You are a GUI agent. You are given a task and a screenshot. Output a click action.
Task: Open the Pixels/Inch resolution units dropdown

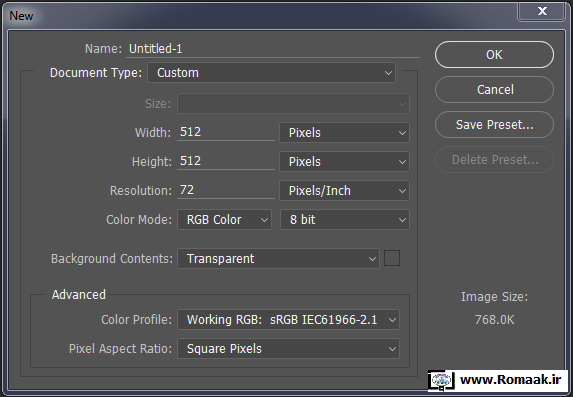pyautogui.click(x=344, y=190)
